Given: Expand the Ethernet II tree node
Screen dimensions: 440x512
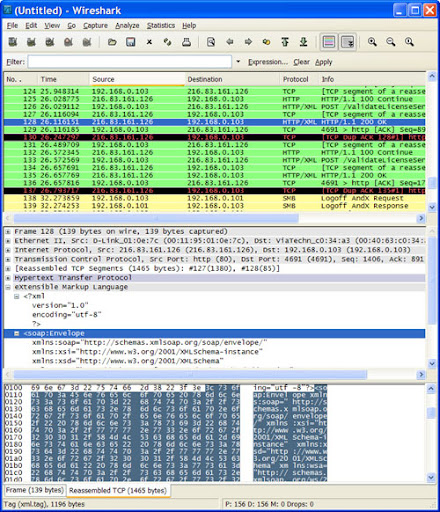Looking at the screenshot, I should (x=8, y=241).
